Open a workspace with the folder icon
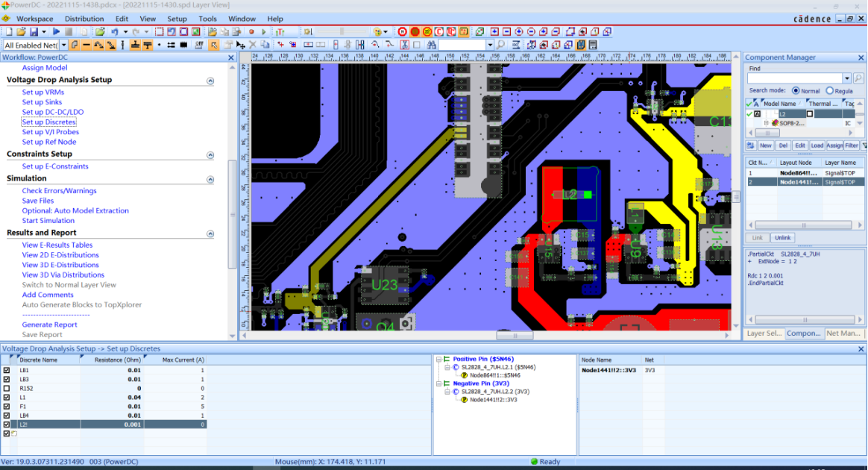 [21, 31]
